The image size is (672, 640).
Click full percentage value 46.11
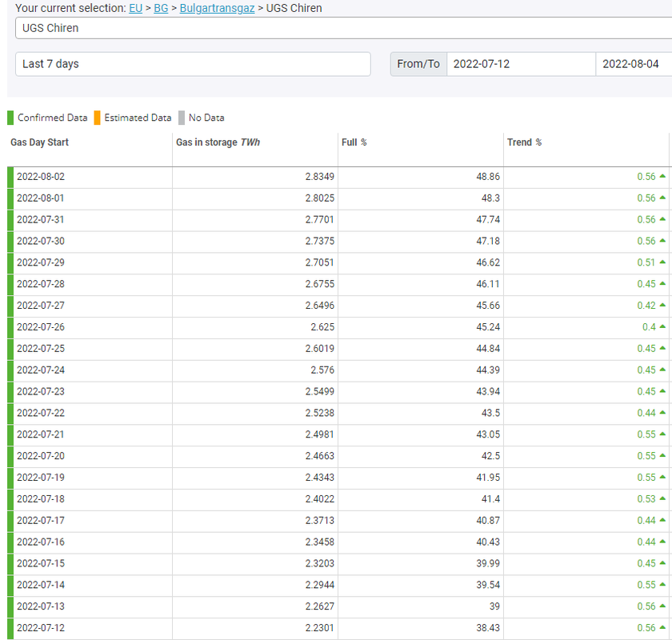[x=488, y=284]
